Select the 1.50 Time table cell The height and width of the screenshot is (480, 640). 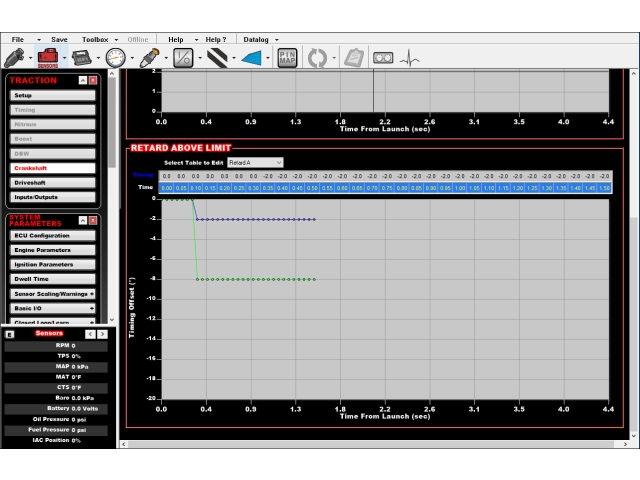(604, 188)
